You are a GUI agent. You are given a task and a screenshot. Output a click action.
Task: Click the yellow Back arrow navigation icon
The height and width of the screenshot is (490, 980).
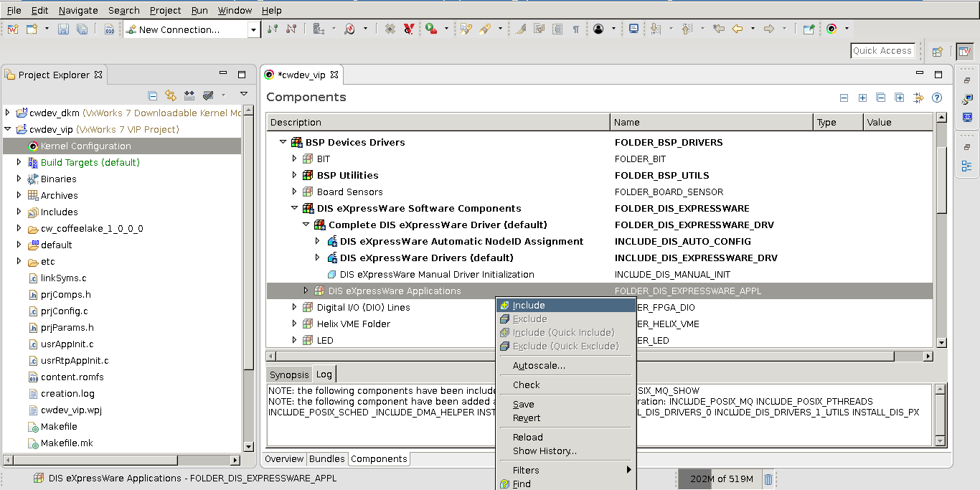pyautogui.click(x=738, y=29)
